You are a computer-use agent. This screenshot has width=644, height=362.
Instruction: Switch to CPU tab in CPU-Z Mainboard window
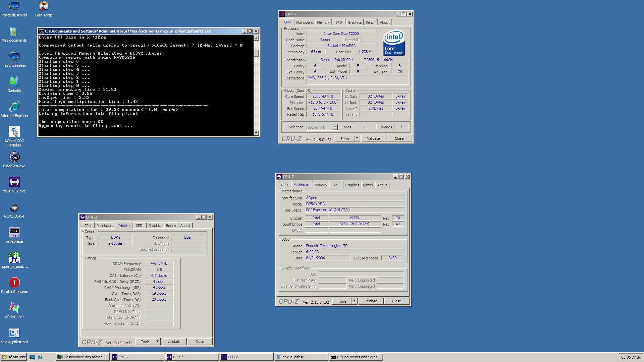[x=284, y=185]
